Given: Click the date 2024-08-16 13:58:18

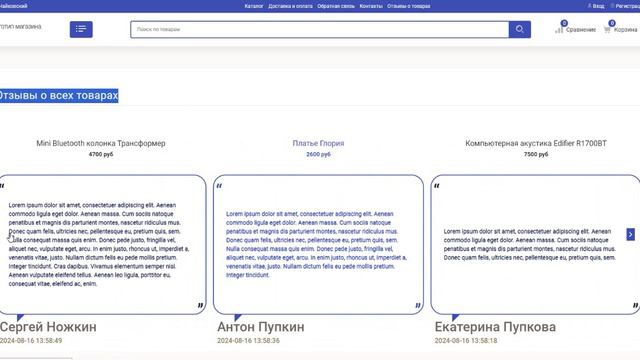Looking at the screenshot, I should pos(466,340).
